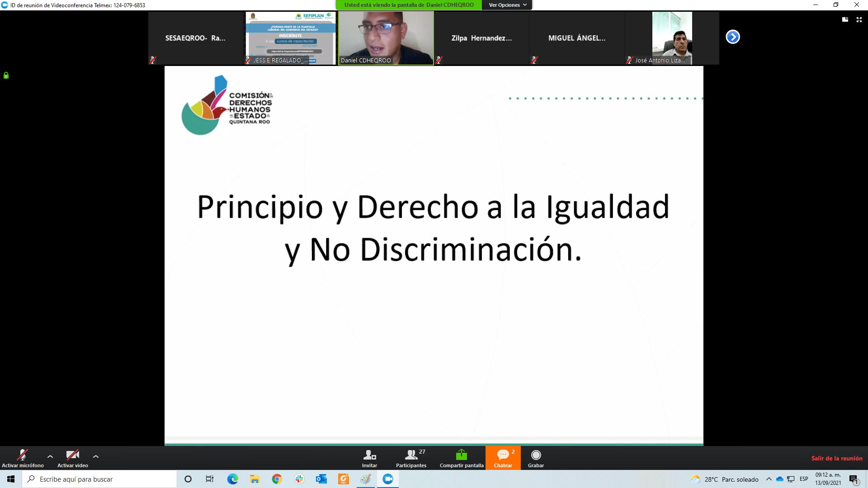Open the Chatear chat panel
The image size is (868, 488).
[503, 458]
